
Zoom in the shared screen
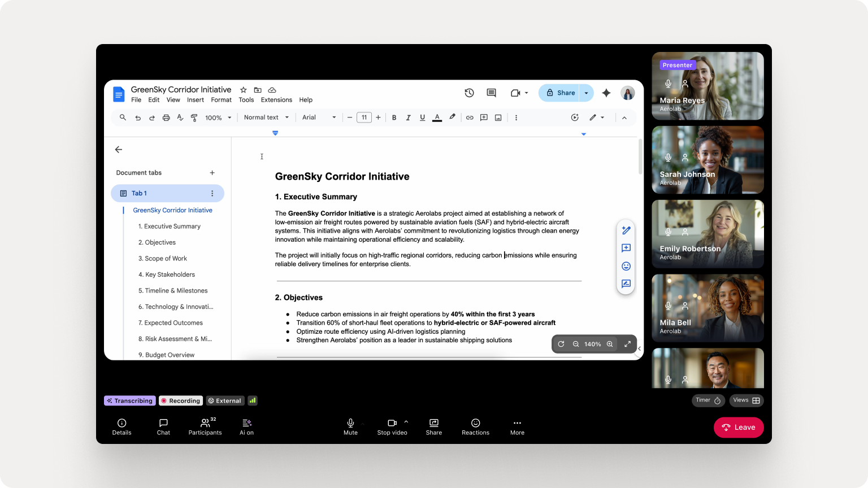610,344
